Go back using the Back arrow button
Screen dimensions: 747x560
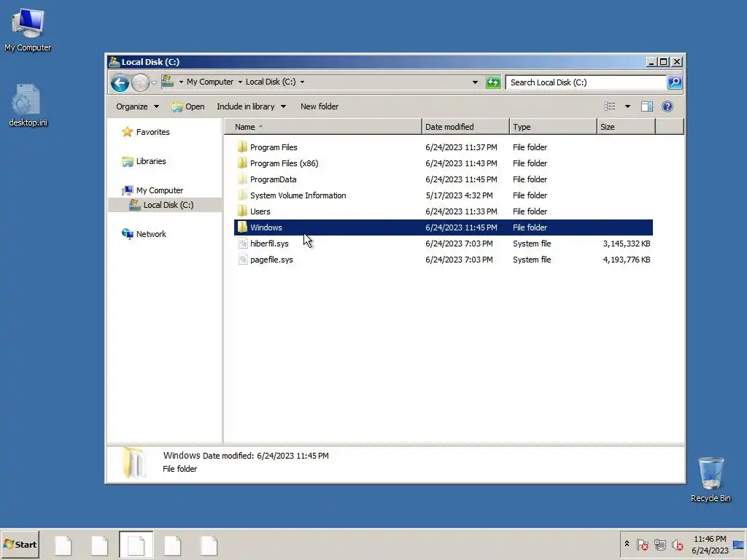[x=120, y=83]
